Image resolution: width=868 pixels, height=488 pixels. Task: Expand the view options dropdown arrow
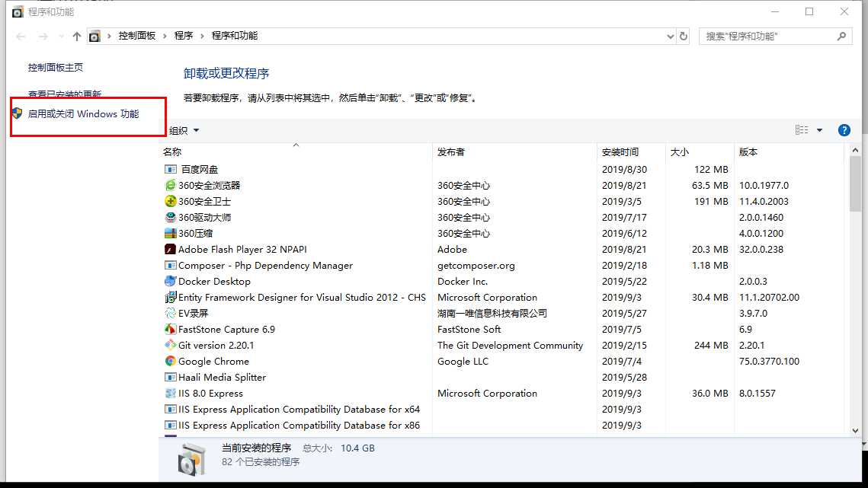pyautogui.click(x=819, y=130)
